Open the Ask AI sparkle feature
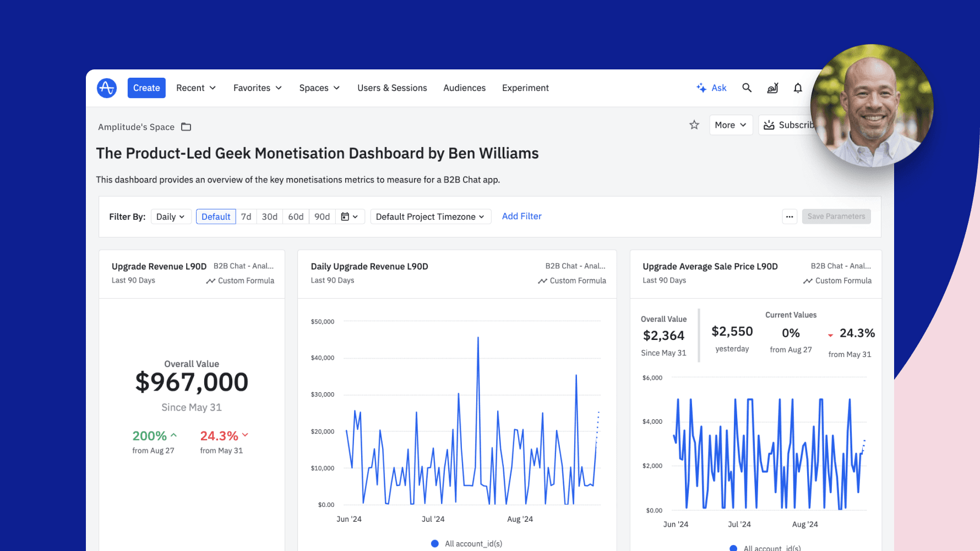Viewport: 980px width, 551px height. pos(711,88)
